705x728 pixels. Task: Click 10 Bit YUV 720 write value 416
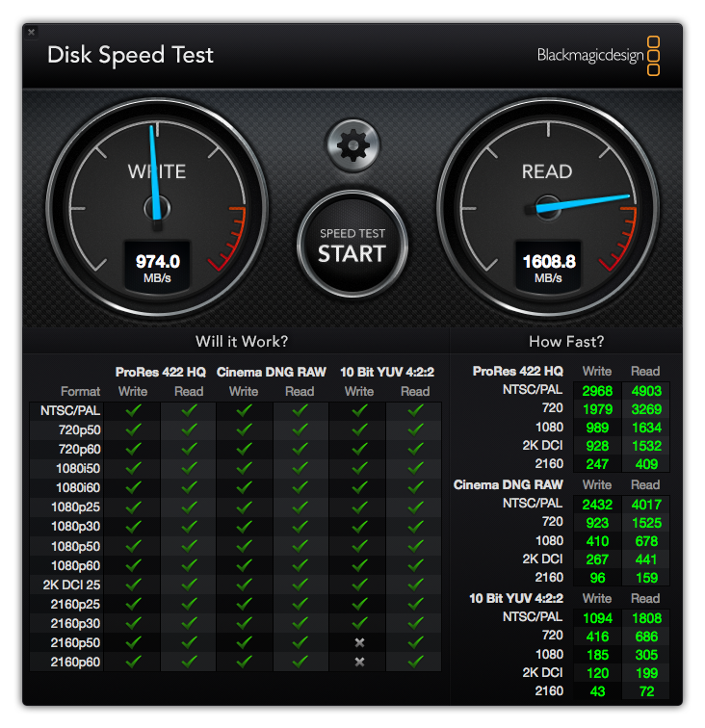[x=597, y=637]
